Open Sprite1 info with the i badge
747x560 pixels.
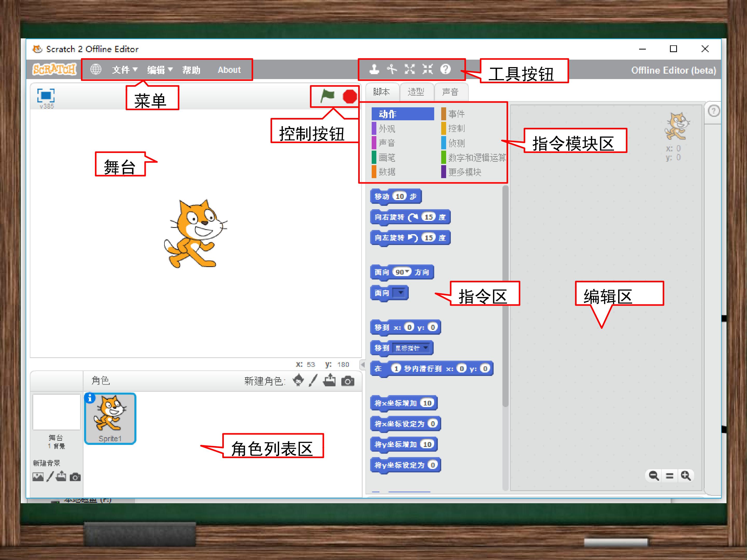pos(89,398)
